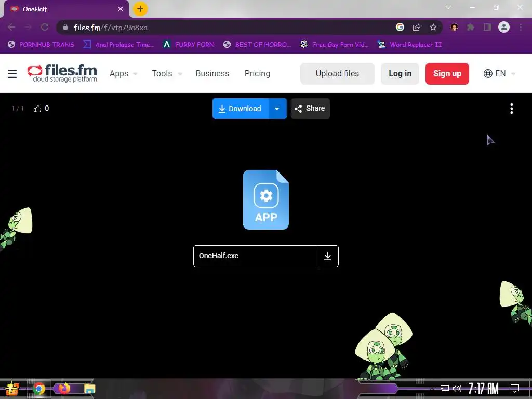Open the volume tray icon
Image resolution: width=532 pixels, height=399 pixels.
[457, 389]
